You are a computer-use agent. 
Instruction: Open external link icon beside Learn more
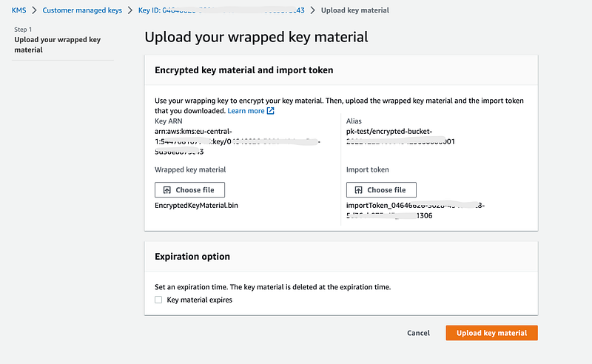(x=270, y=111)
